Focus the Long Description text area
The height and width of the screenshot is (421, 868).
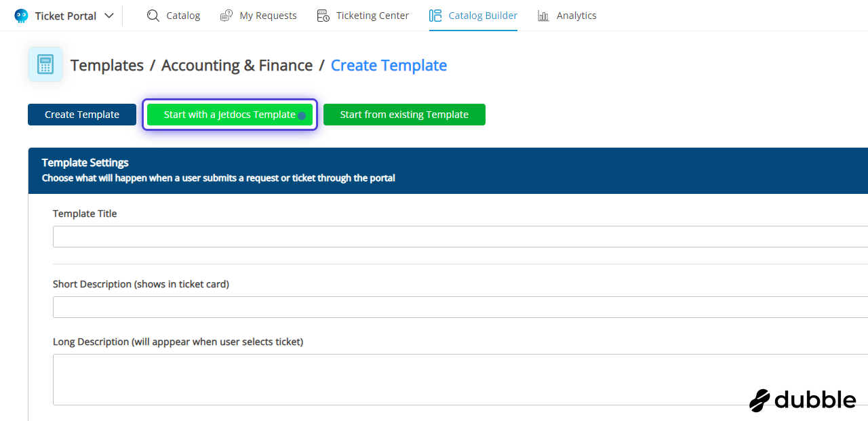click(x=460, y=380)
